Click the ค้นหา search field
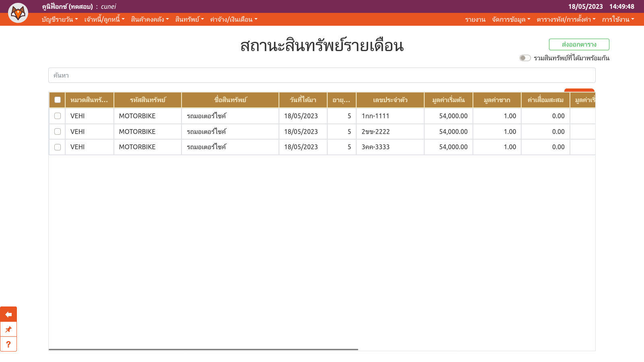The width and height of the screenshot is (644, 362). [322, 75]
